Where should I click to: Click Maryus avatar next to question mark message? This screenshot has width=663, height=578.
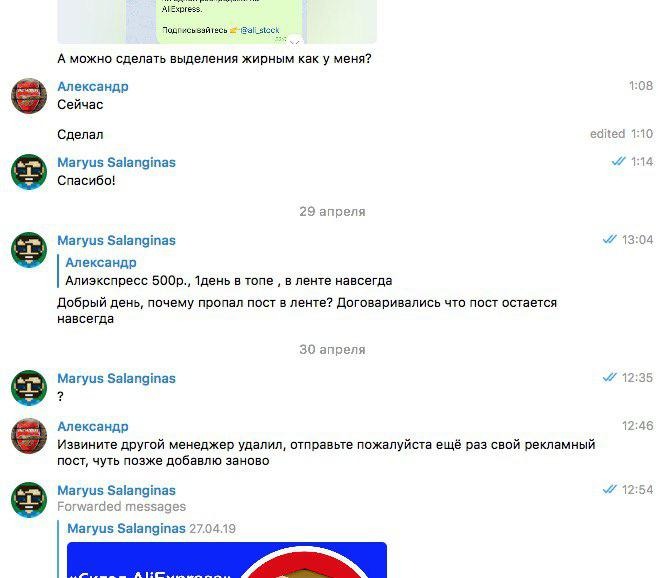pos(29,388)
